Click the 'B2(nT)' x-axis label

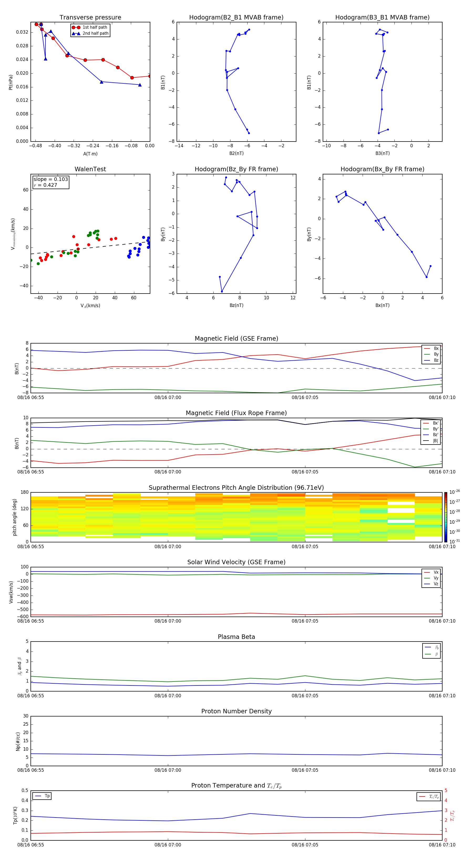point(236,153)
